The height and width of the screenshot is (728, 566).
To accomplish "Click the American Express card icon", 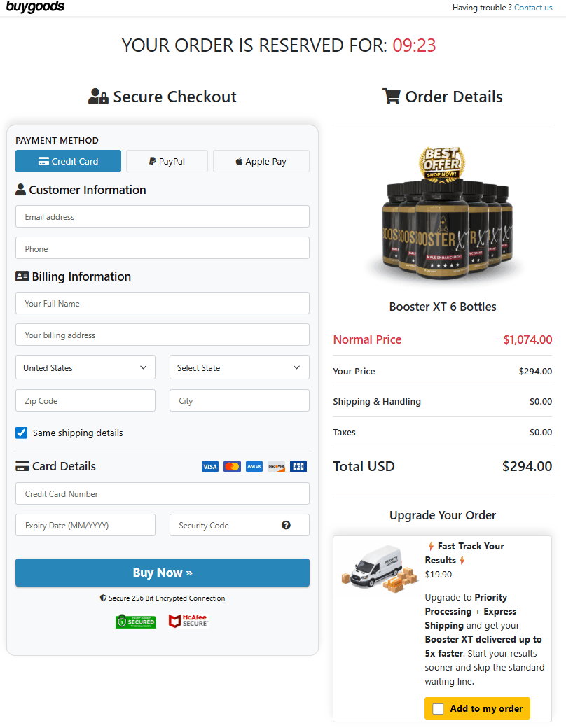I will point(254,466).
